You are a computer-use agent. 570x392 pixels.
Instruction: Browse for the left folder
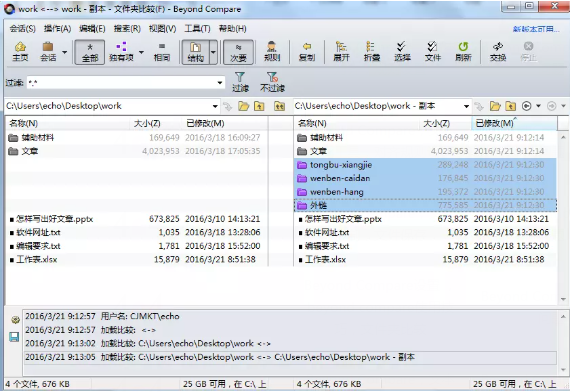tap(244, 106)
